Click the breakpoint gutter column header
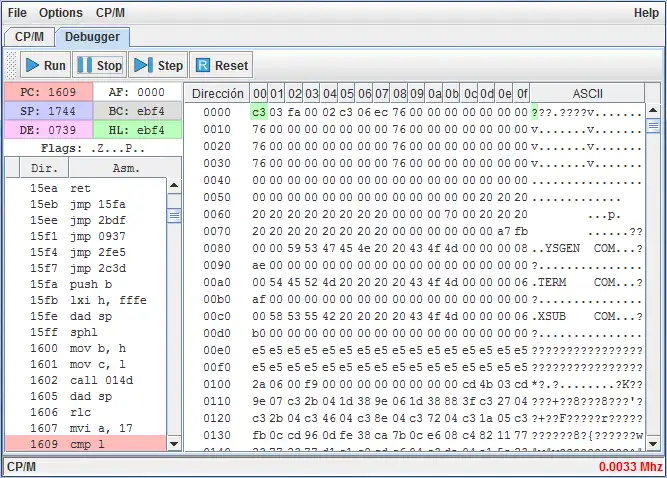The image size is (667, 478). [12, 168]
